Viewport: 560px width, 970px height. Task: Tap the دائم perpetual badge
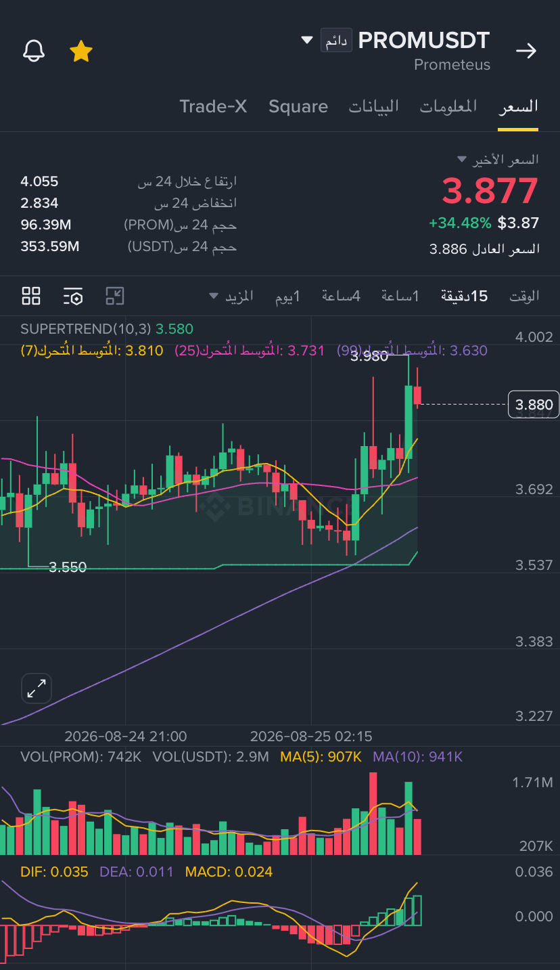coord(336,41)
